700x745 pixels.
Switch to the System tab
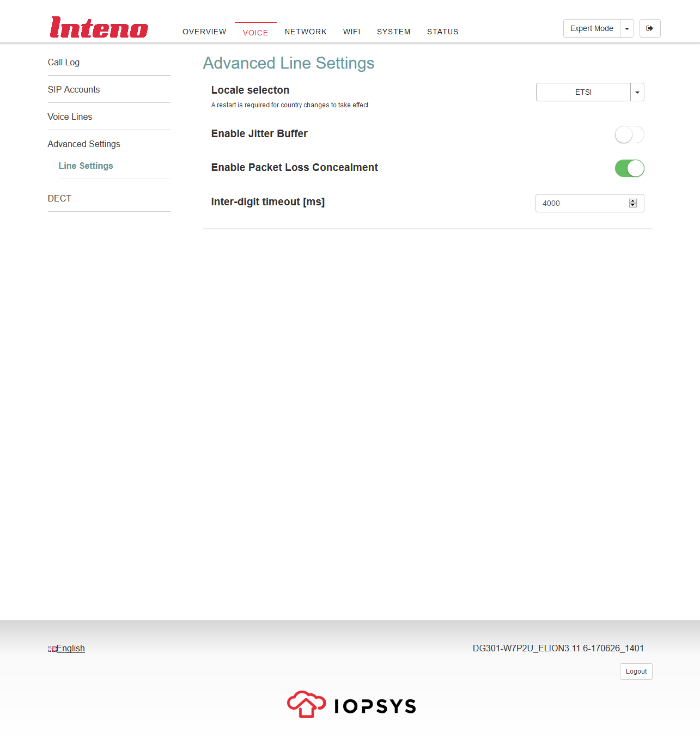tap(394, 32)
